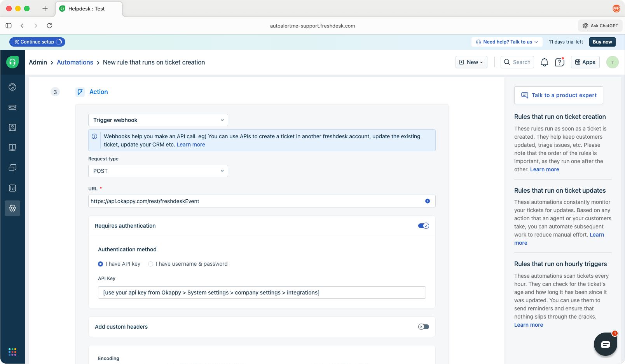Open the Apps button

click(585, 62)
